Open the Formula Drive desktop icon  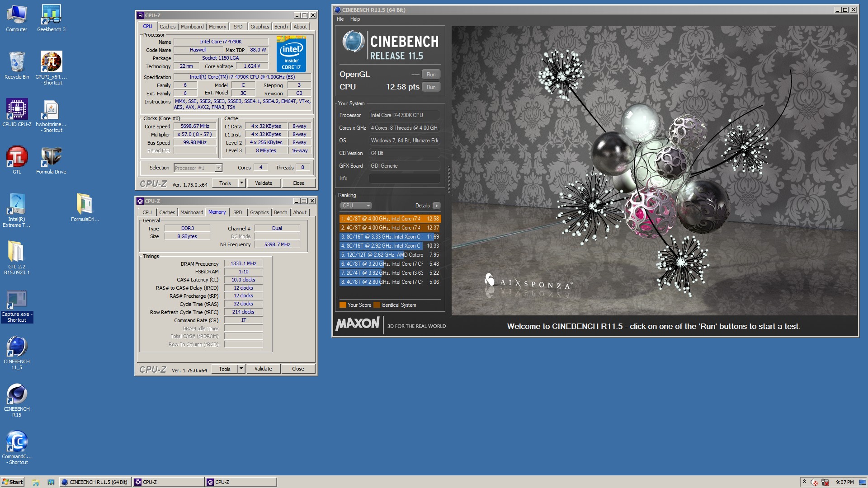click(51, 160)
